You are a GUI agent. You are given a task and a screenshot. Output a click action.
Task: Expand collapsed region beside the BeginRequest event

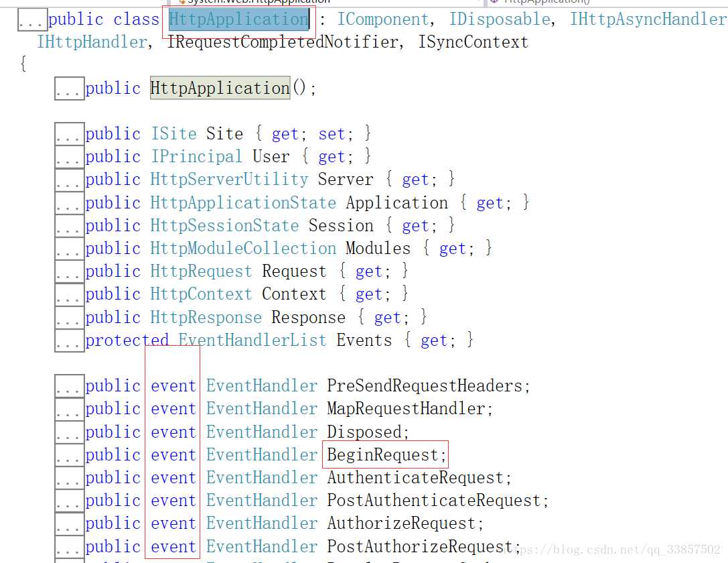69,456
